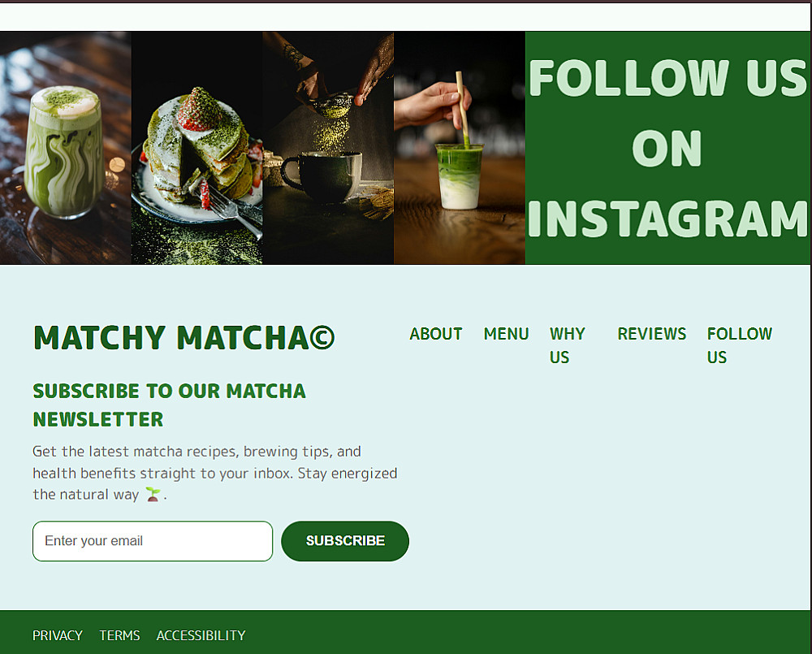This screenshot has height=654, width=812.
Task: Click the FOLLOW US navigation link
Action: tap(739, 345)
